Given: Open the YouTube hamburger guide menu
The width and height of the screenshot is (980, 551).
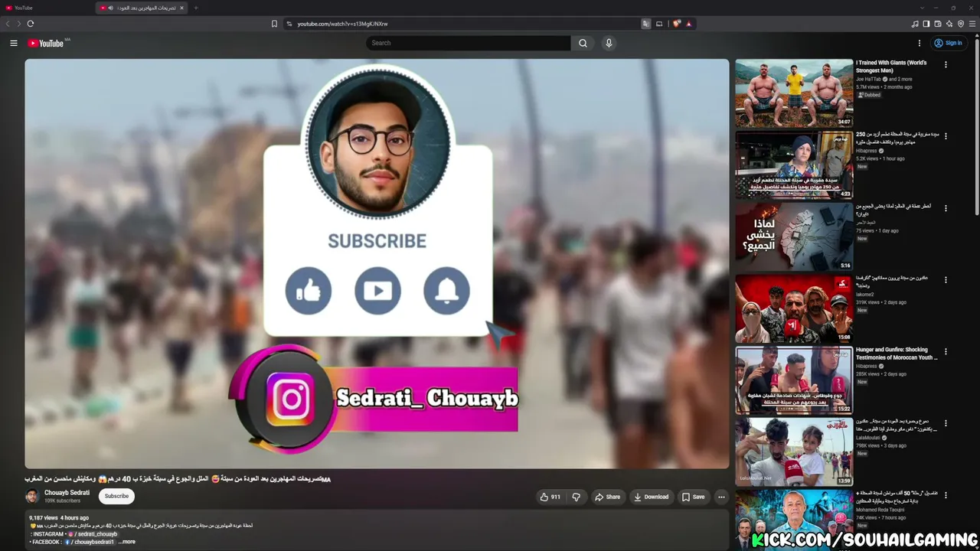Looking at the screenshot, I should pos(14,43).
